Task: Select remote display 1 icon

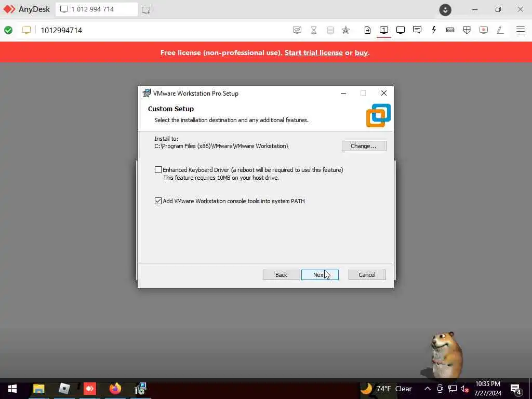Action: (x=384, y=30)
